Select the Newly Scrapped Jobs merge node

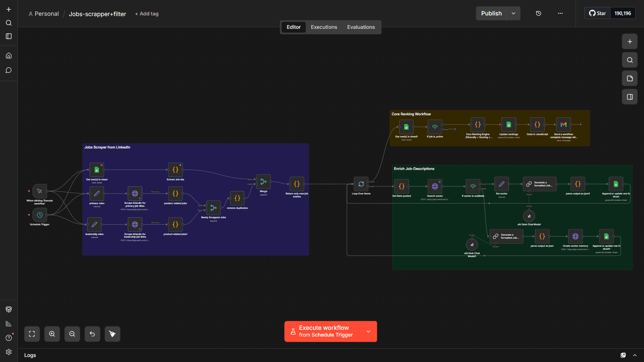[x=213, y=208]
